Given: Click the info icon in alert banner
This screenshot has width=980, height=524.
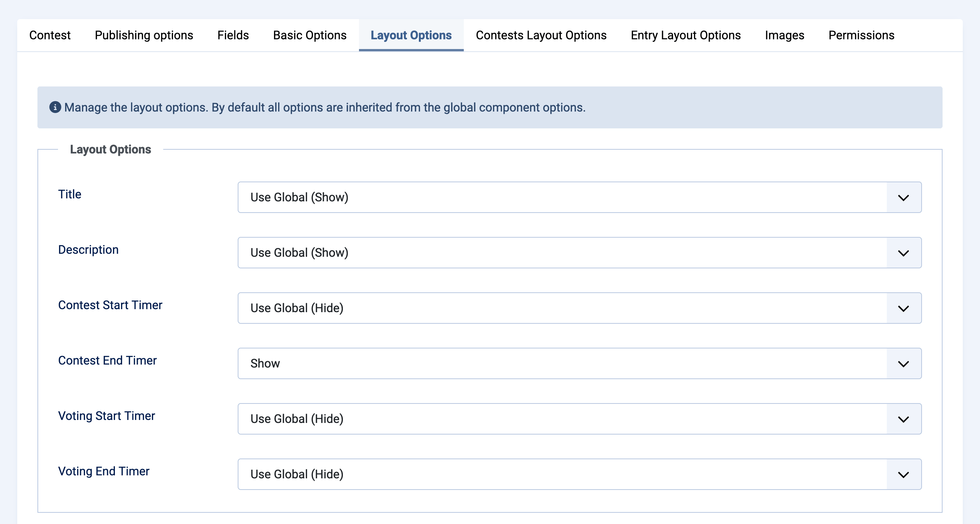Looking at the screenshot, I should 55,107.
